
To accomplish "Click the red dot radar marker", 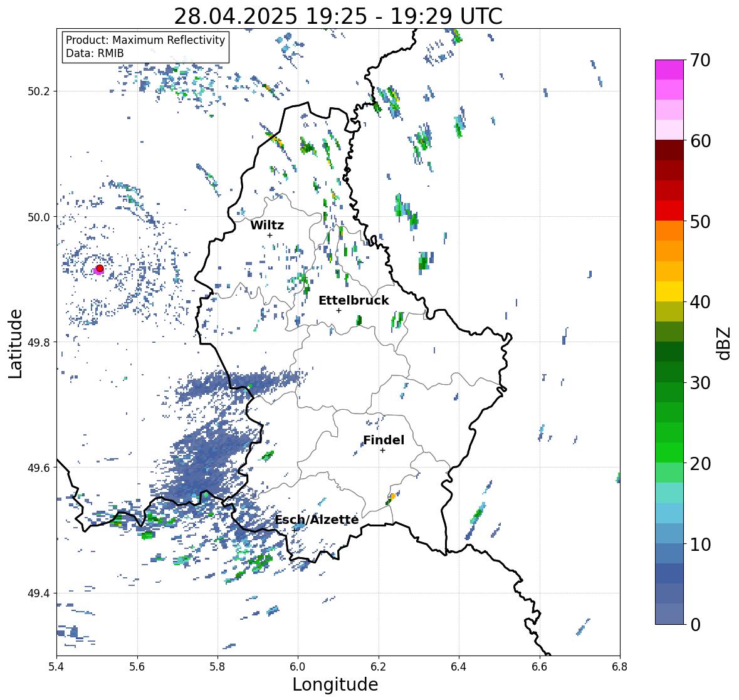I will pyautogui.click(x=100, y=268).
